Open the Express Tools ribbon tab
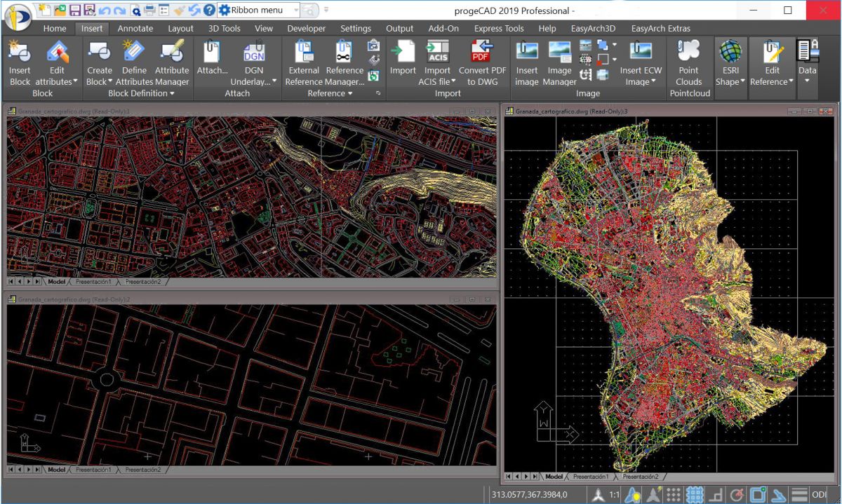 tap(498, 29)
